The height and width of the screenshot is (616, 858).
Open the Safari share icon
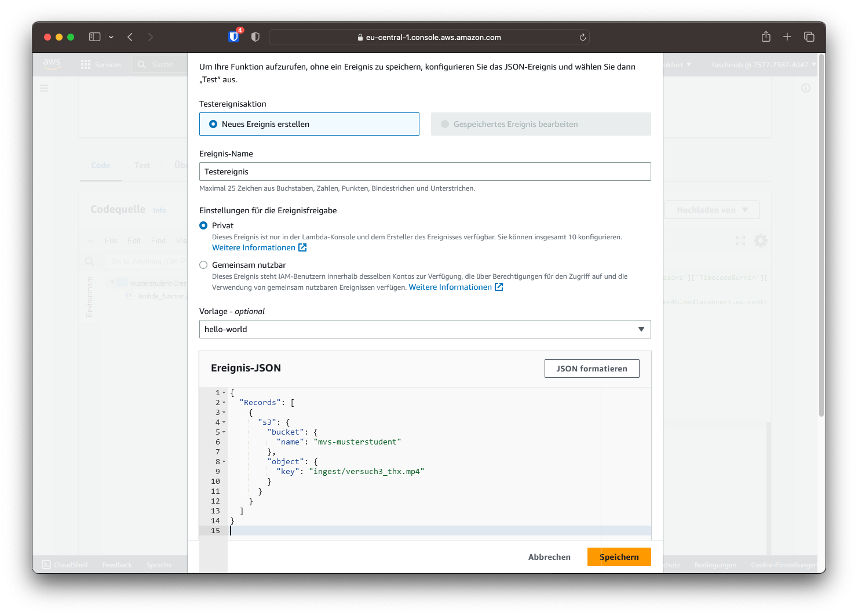pyautogui.click(x=766, y=37)
